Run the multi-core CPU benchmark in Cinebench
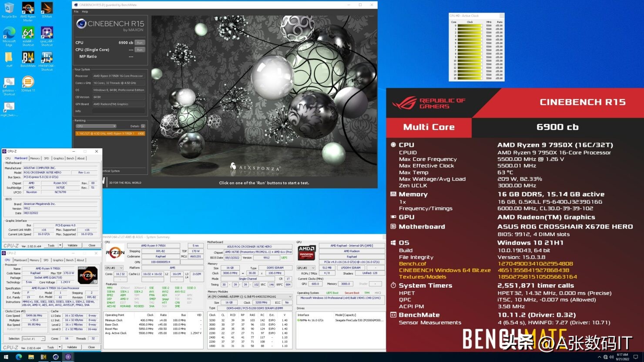 pos(140,42)
